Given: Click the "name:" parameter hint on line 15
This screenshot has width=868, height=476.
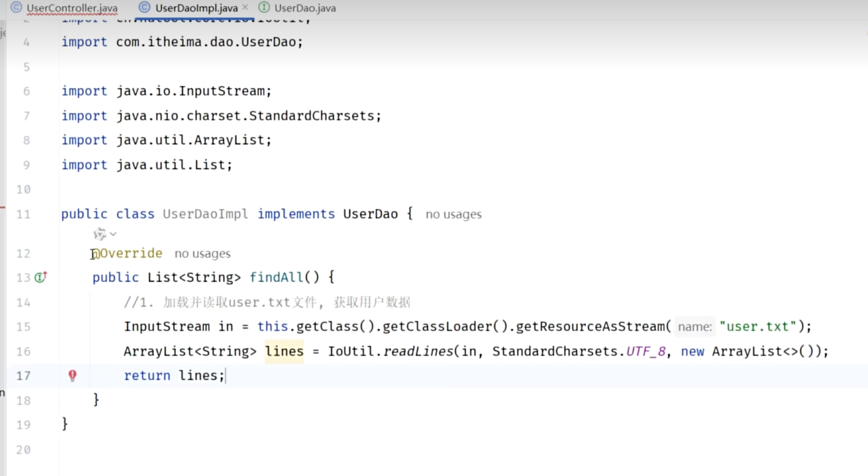Looking at the screenshot, I should pos(694,327).
